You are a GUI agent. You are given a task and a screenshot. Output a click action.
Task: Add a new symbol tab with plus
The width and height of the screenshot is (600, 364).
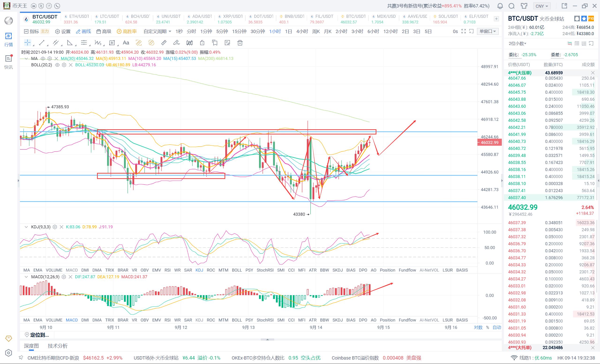click(x=496, y=19)
